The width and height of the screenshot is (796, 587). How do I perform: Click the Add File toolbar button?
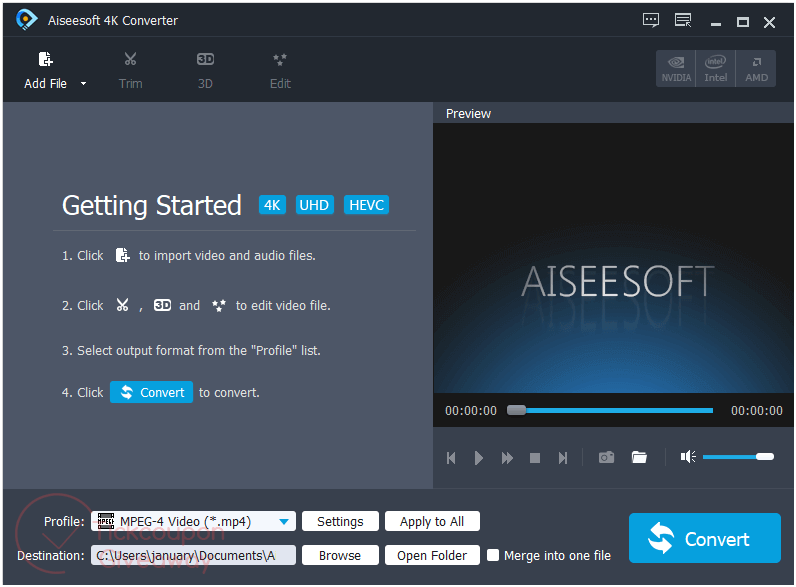click(45, 70)
